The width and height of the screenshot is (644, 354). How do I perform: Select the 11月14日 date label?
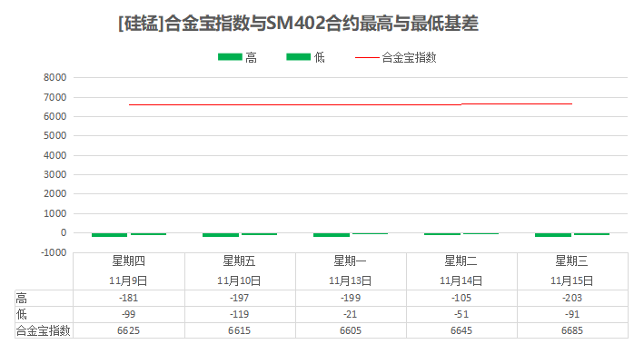[461, 281]
